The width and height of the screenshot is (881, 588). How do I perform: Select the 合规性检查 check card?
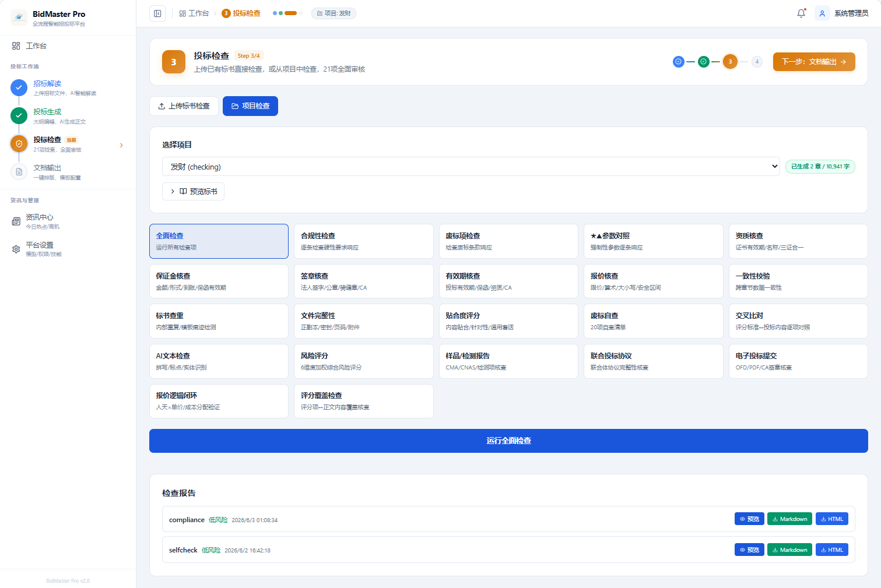(x=364, y=241)
